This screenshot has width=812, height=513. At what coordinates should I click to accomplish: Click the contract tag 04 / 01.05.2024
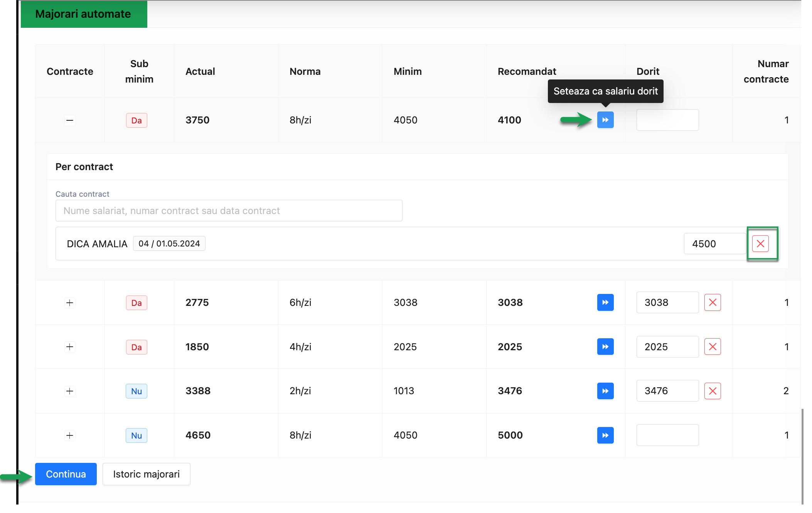tap(169, 244)
